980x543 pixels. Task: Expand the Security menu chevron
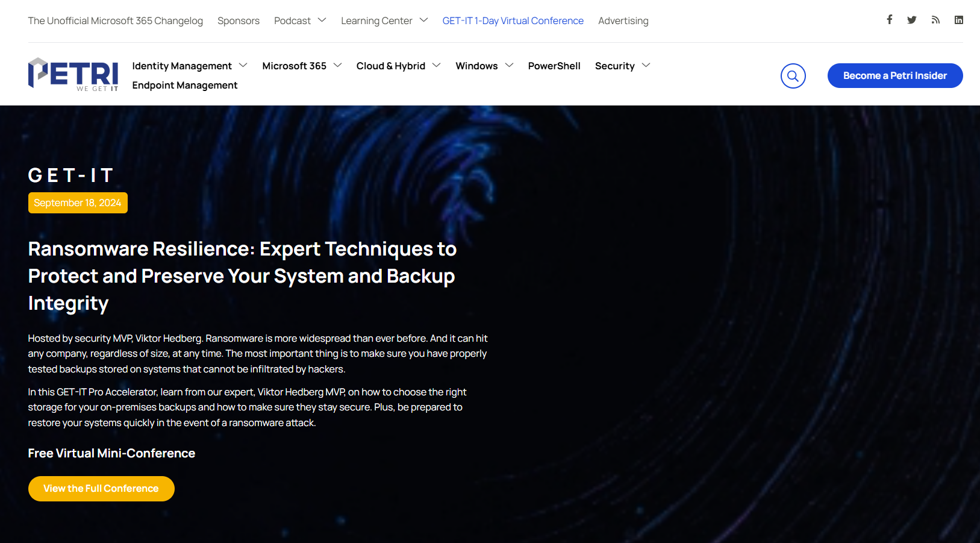[646, 65]
